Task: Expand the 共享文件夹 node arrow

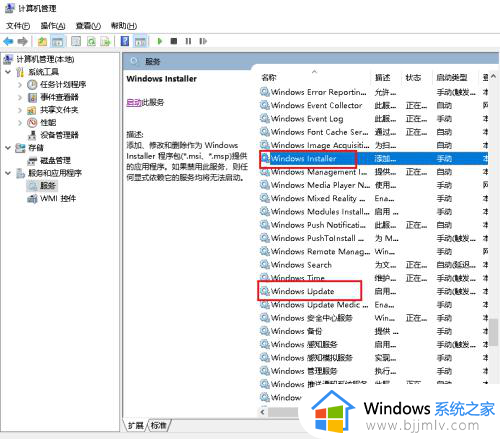Action: click(20, 110)
